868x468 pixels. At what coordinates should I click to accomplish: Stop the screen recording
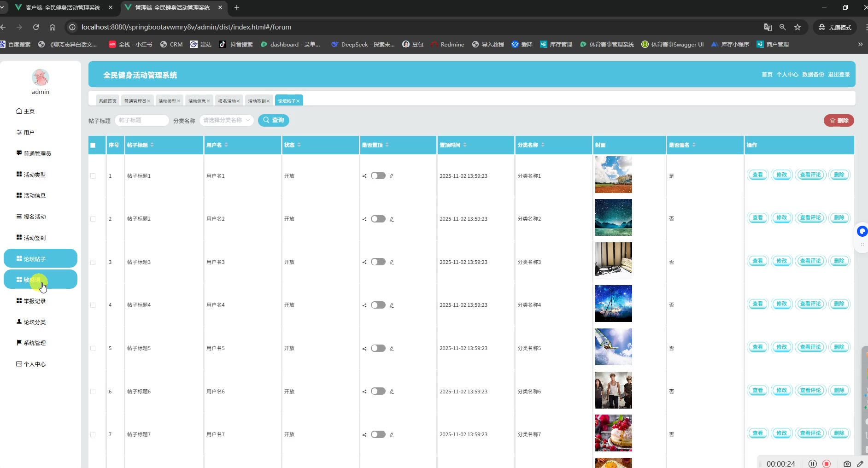(x=827, y=464)
